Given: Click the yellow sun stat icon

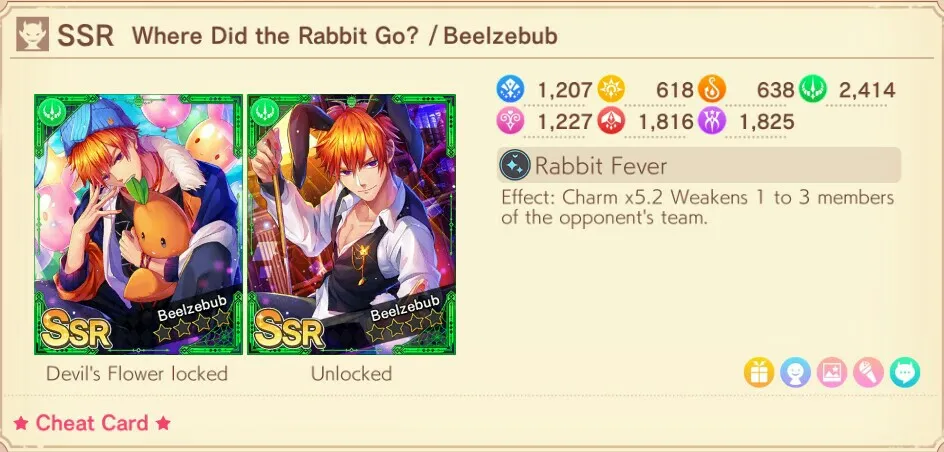Looking at the screenshot, I should click(x=611, y=90).
